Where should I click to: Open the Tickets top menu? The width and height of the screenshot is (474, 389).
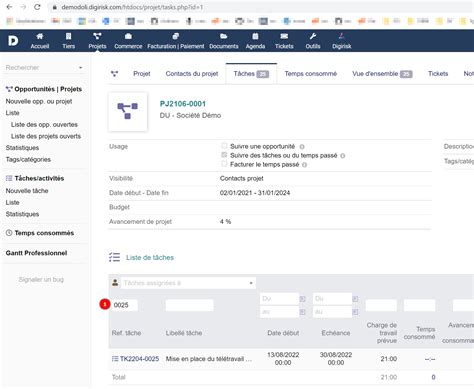tap(284, 41)
